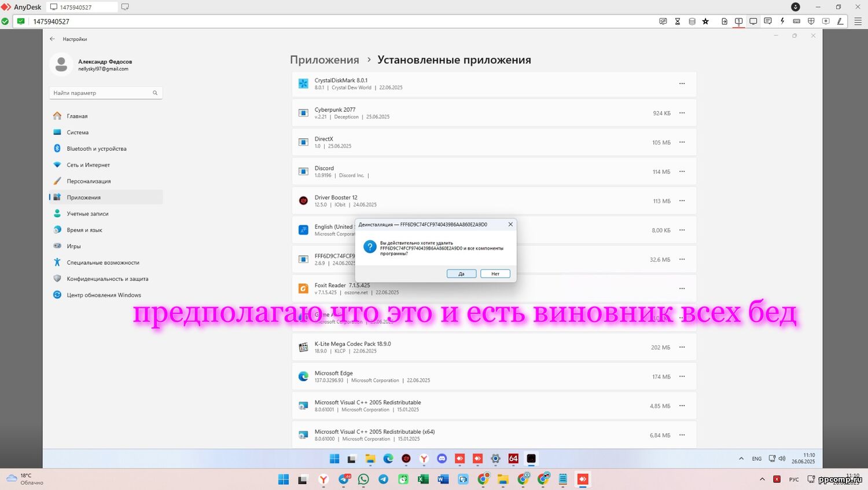This screenshot has height=490, width=868.
Task: Open Система in Settings sidebar
Action: pos(106,132)
